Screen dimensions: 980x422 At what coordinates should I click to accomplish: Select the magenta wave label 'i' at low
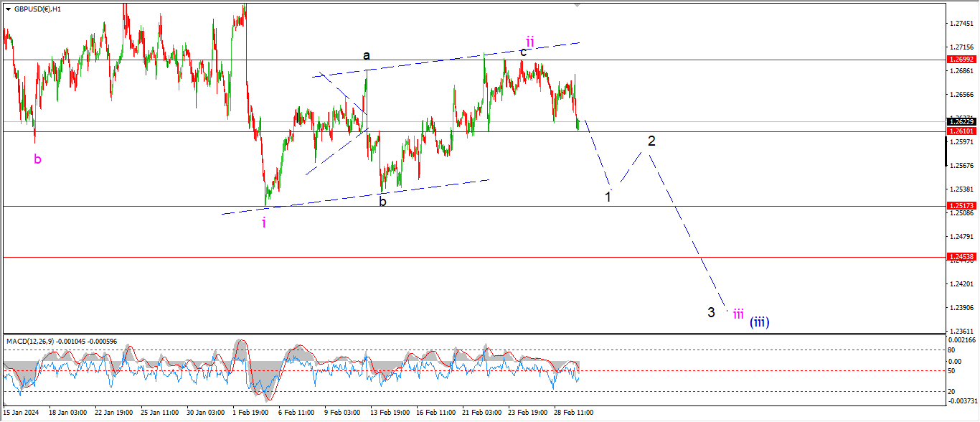pos(264,222)
